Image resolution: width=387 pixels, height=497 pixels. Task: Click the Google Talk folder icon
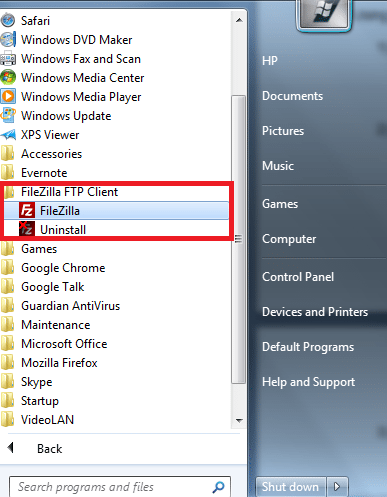[8, 287]
